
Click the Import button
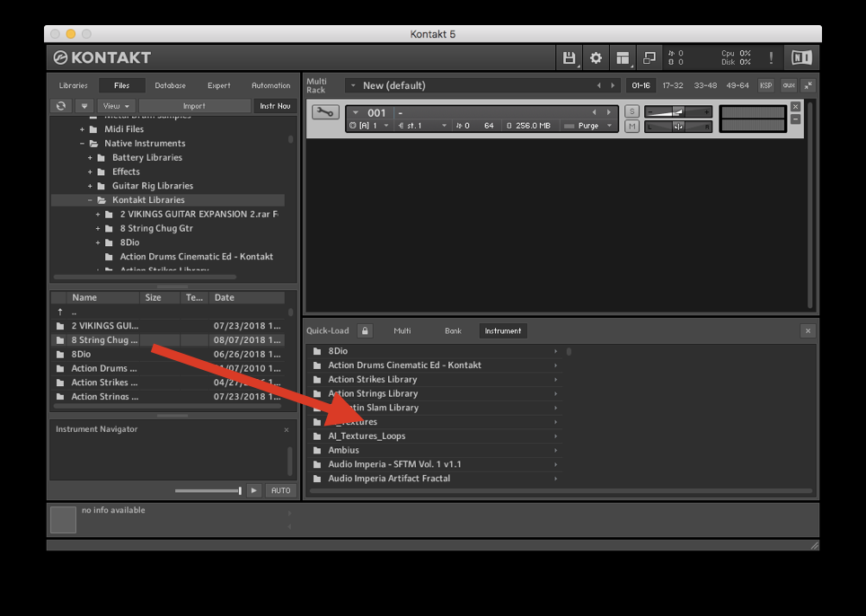(194, 106)
